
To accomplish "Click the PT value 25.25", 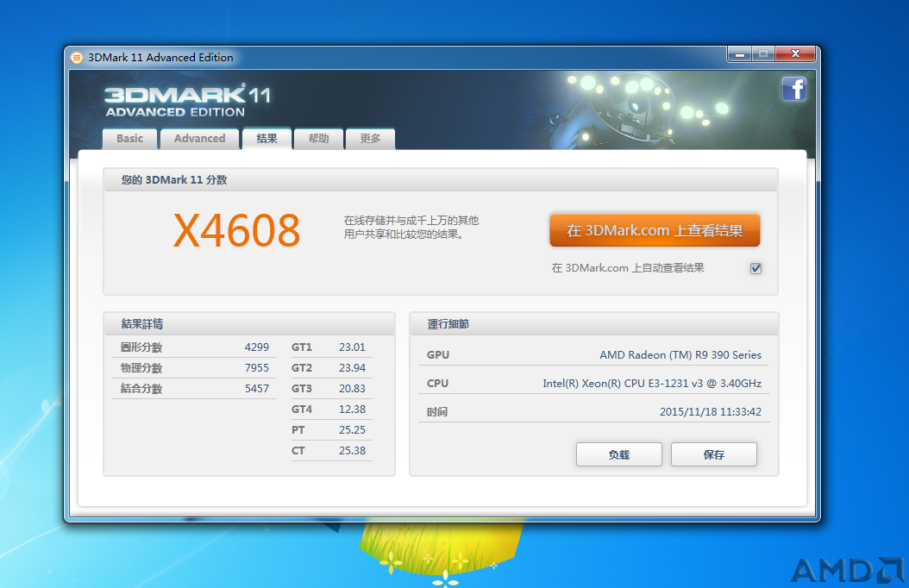I will coord(352,430).
